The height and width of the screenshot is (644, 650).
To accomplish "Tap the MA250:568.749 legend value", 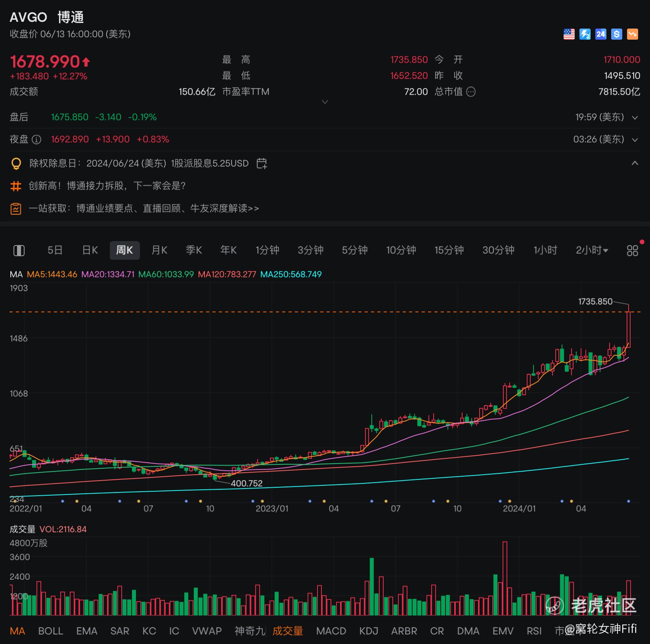I will point(291,274).
